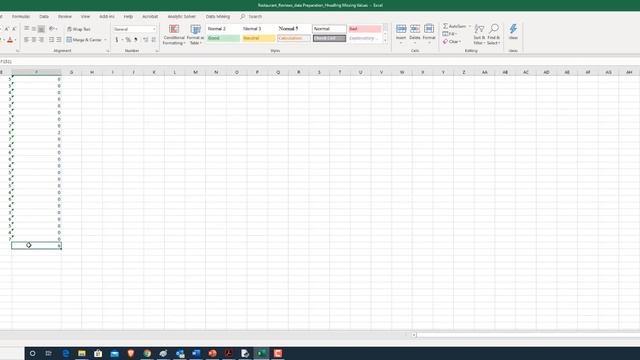The height and width of the screenshot is (360, 640).
Task: Open the Formulas tab
Action: 20,17
